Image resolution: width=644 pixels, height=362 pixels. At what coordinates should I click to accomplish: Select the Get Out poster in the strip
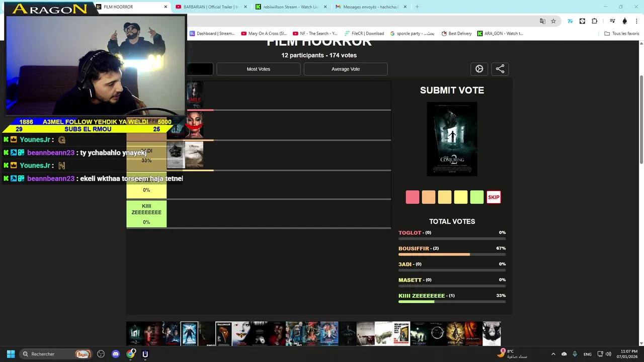coord(294,334)
